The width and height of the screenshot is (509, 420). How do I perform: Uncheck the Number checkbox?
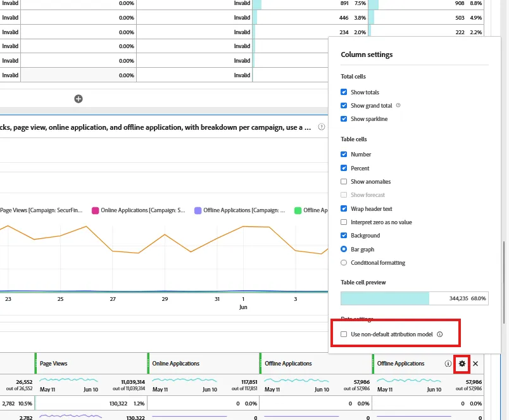click(x=344, y=154)
